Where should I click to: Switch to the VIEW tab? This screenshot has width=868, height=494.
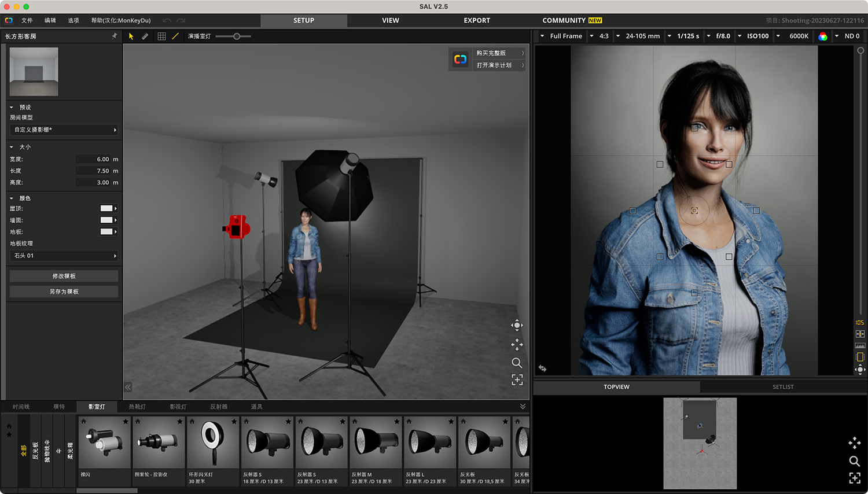click(x=390, y=20)
